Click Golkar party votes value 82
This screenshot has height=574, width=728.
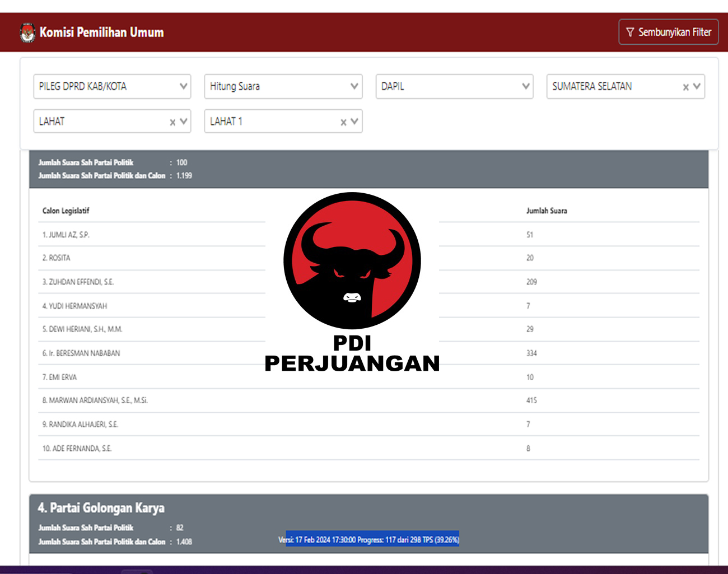180,528
